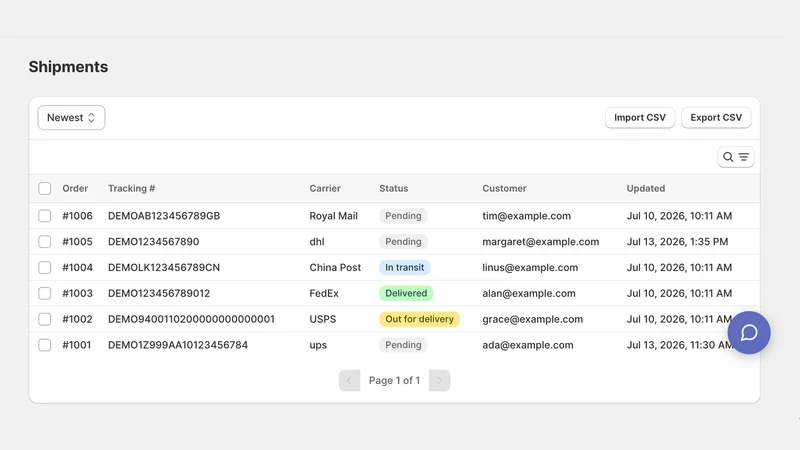This screenshot has height=450, width=800.
Task: Click customer ada@example.com
Action: [x=528, y=345]
